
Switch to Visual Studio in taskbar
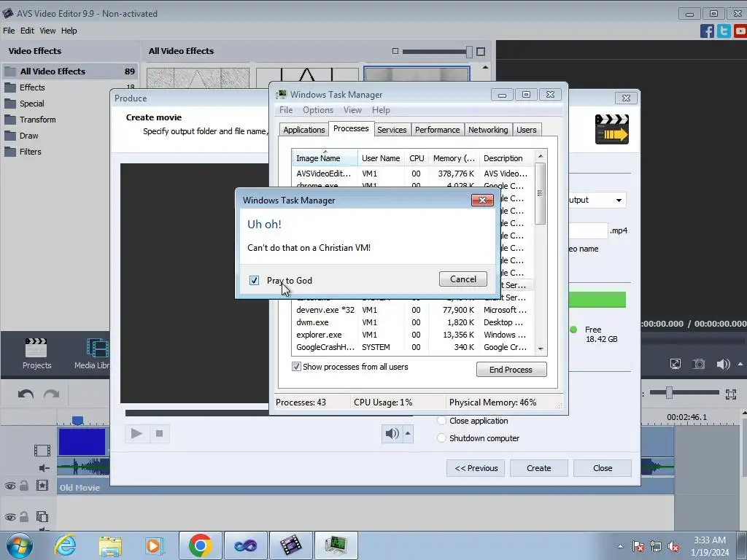point(246,545)
